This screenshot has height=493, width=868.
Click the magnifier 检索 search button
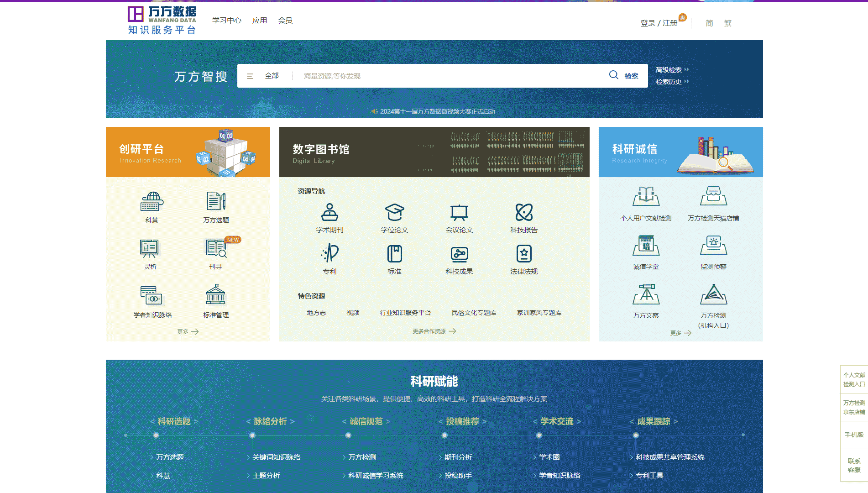[624, 76]
